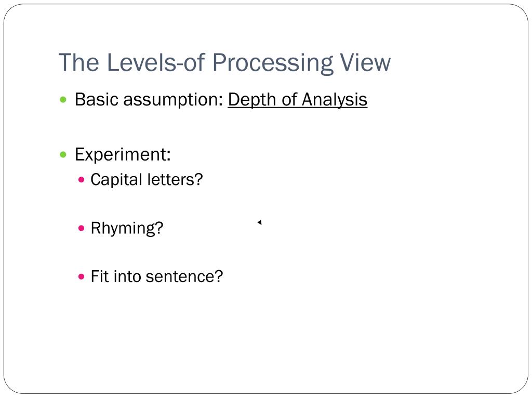Click the word "Levels-of" in the title
The width and height of the screenshot is (532, 399).
156,63
